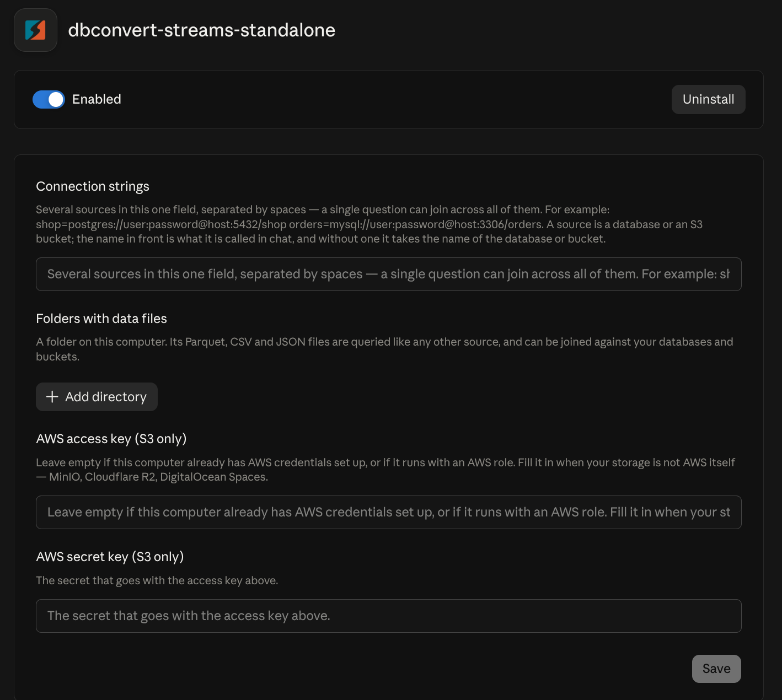
Task: Focus the AWS secret key input field
Action: pos(388,616)
